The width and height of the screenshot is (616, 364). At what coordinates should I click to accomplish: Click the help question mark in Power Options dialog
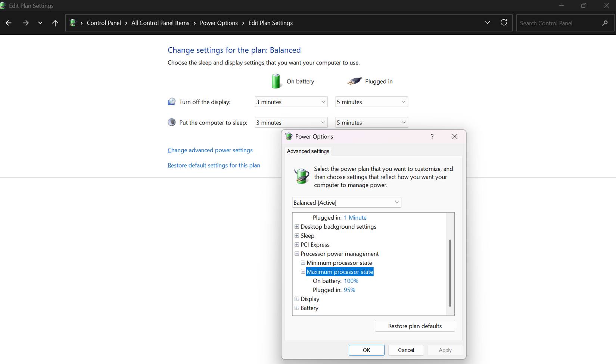pos(432,136)
